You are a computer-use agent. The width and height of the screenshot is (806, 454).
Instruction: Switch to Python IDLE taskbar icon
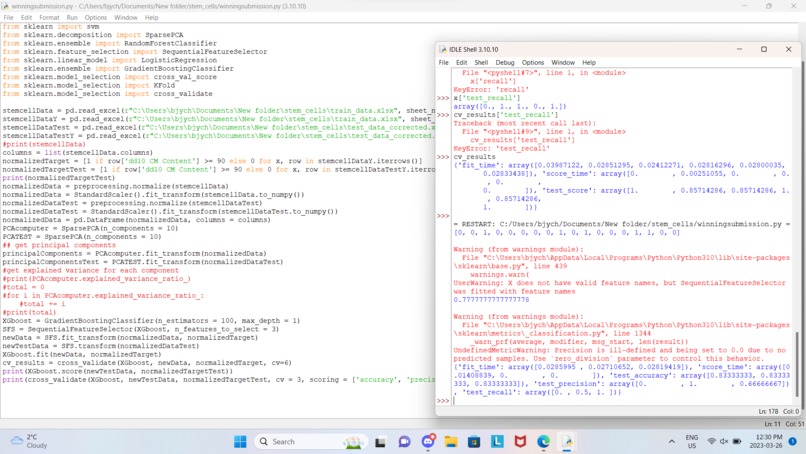pyautogui.click(x=566, y=442)
